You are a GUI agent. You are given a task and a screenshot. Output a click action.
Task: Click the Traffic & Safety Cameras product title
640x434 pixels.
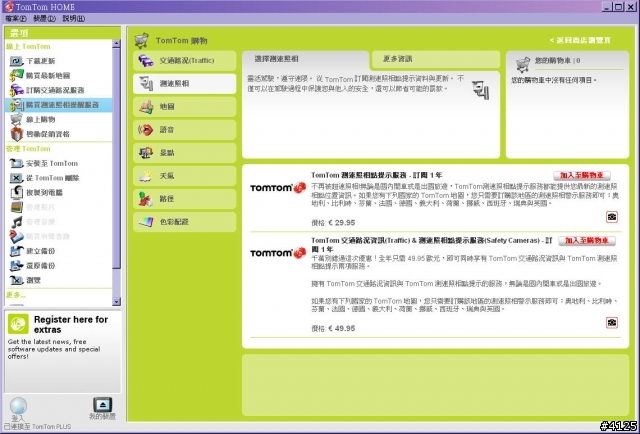pyautogui.click(x=431, y=245)
